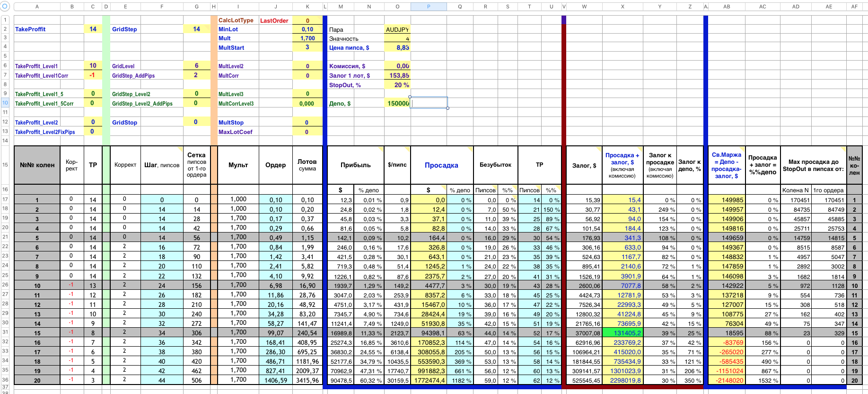This screenshot has height=394, width=868.
Task: Click the $/пипс column header
Action: pyautogui.click(x=397, y=165)
